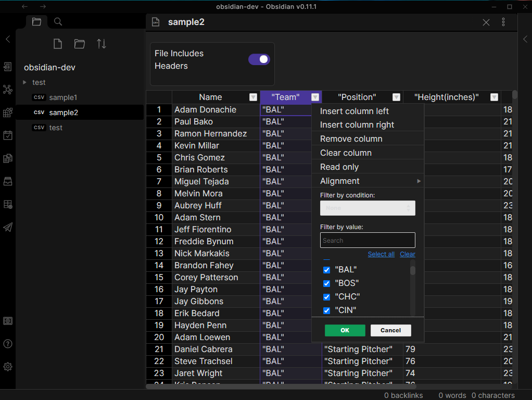The image size is (532, 400).
Task: Open the more options three-dot menu
Action: 503,22
